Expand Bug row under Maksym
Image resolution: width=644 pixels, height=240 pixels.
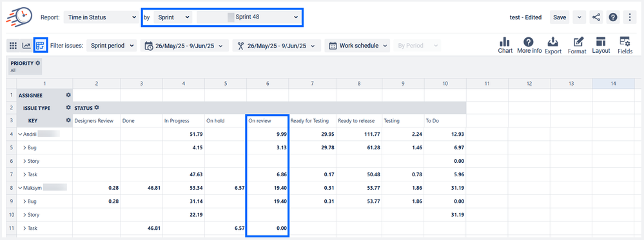(x=24, y=201)
